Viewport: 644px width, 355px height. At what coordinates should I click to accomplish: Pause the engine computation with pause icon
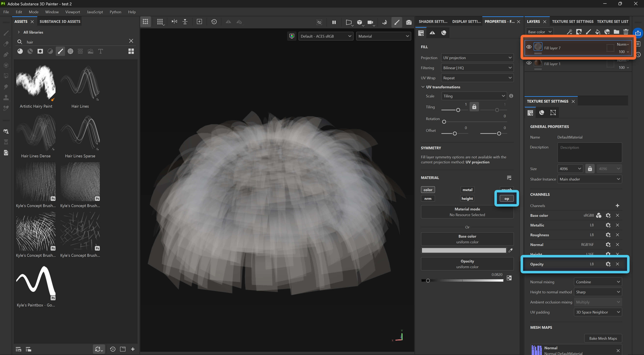tap(334, 22)
